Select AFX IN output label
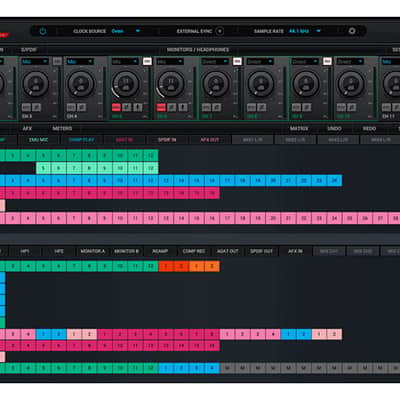The width and height of the screenshot is (400, 400). [x=295, y=251]
